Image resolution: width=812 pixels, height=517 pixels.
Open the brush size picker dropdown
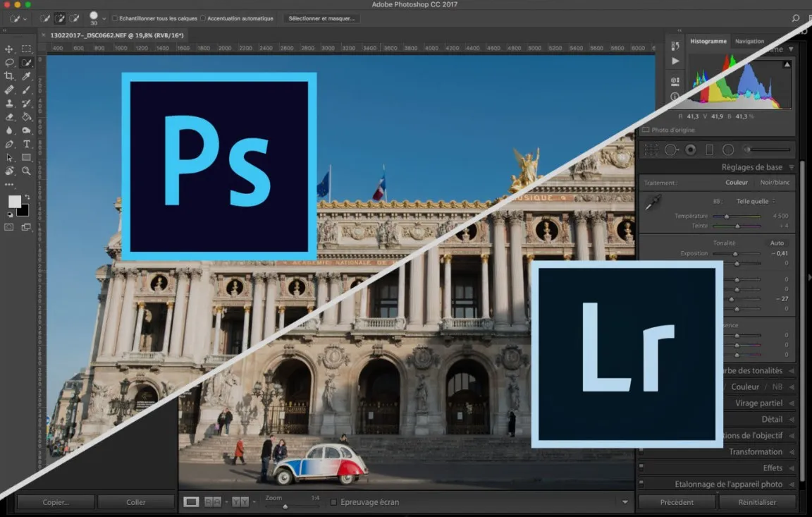click(104, 18)
